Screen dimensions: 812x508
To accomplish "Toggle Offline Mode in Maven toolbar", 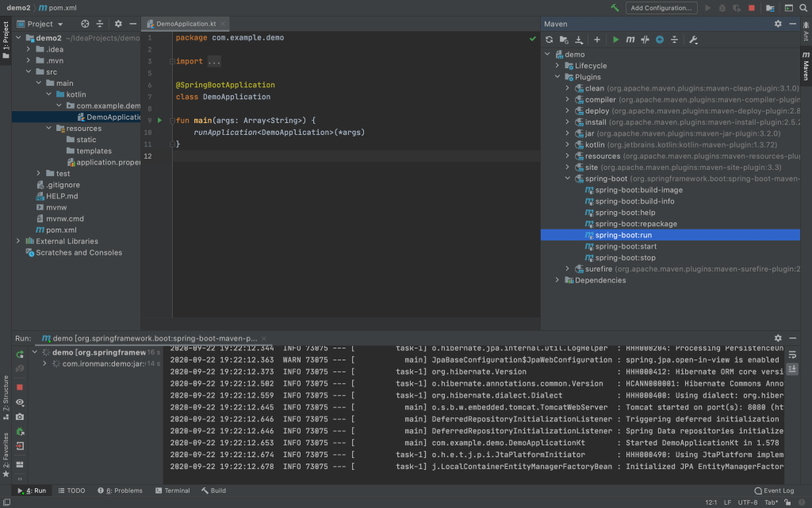I will pyautogui.click(x=645, y=40).
